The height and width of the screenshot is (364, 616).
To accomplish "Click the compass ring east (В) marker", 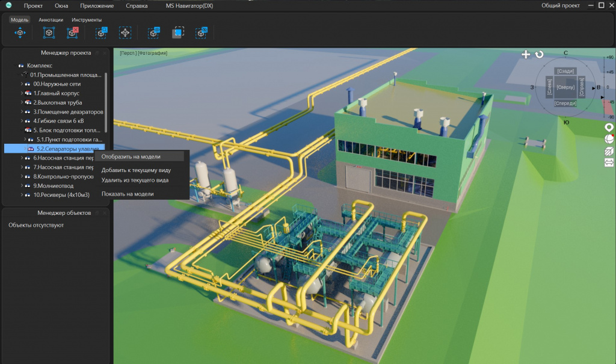I will coord(597,87).
